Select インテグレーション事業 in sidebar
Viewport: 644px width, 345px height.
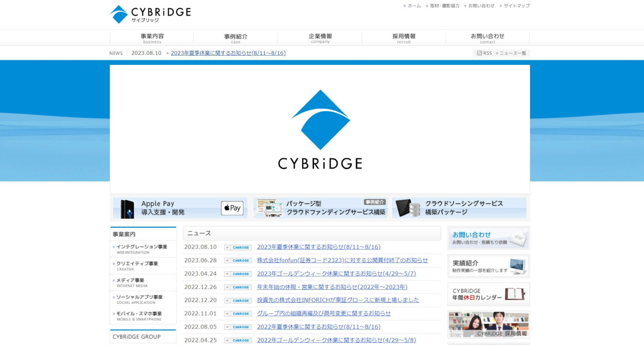pos(143,249)
